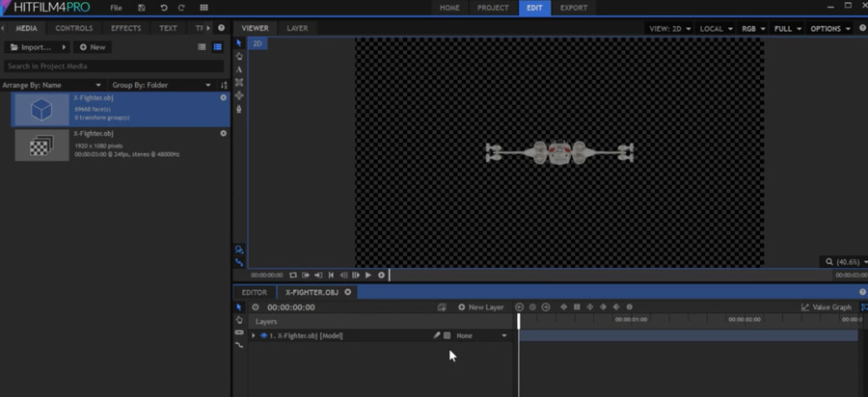868x397 pixels.
Task: Click the Redo arrow icon
Action: [x=181, y=8]
